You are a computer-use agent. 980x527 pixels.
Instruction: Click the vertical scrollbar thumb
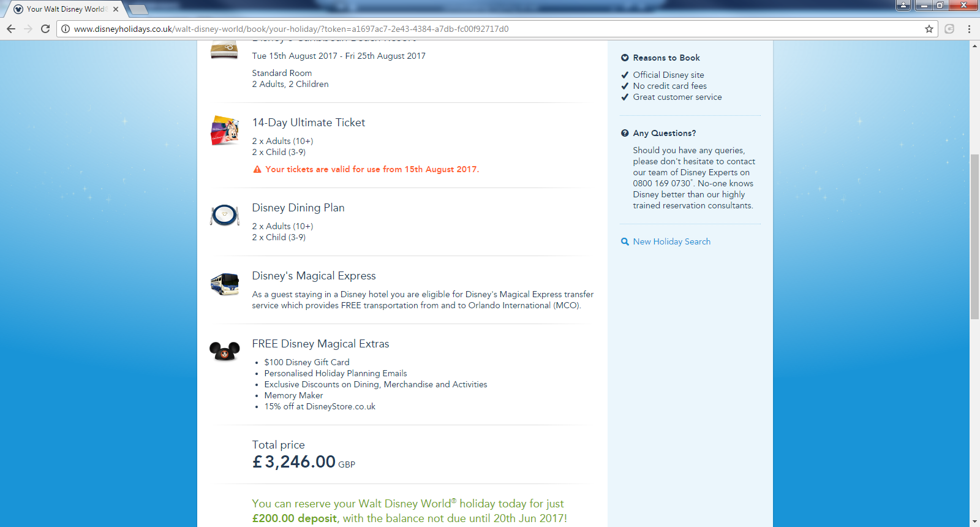tap(974, 237)
